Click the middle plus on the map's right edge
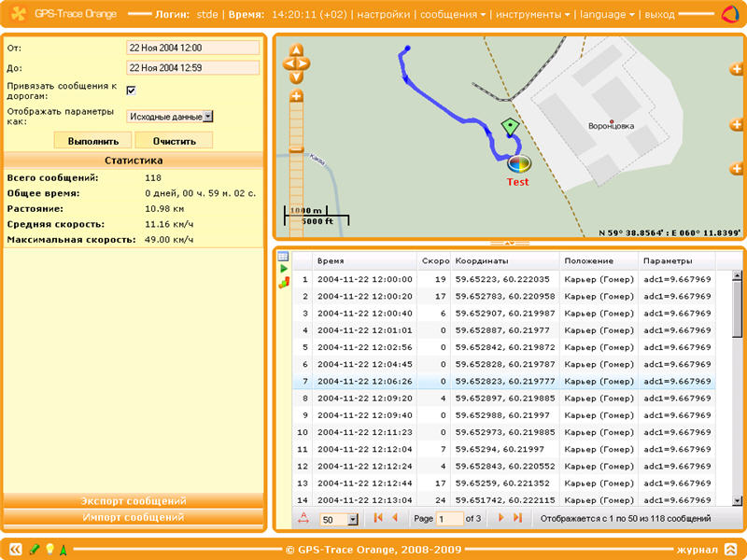 [x=737, y=125]
